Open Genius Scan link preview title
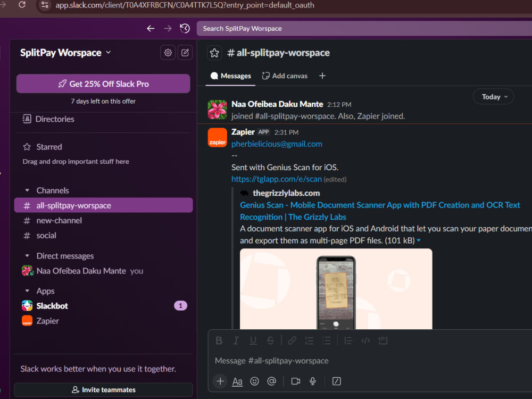The width and height of the screenshot is (532, 399). pos(380,211)
